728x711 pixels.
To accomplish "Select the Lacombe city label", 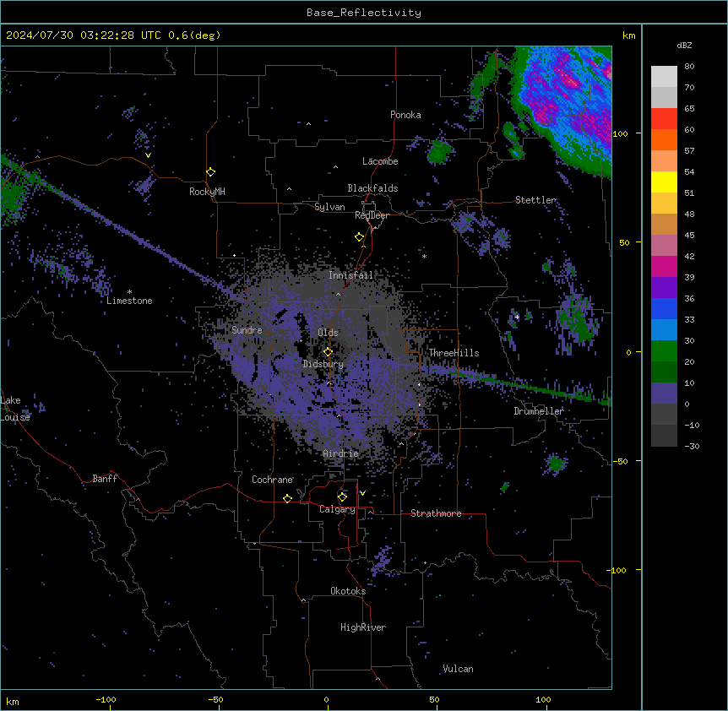I will pos(380,161).
